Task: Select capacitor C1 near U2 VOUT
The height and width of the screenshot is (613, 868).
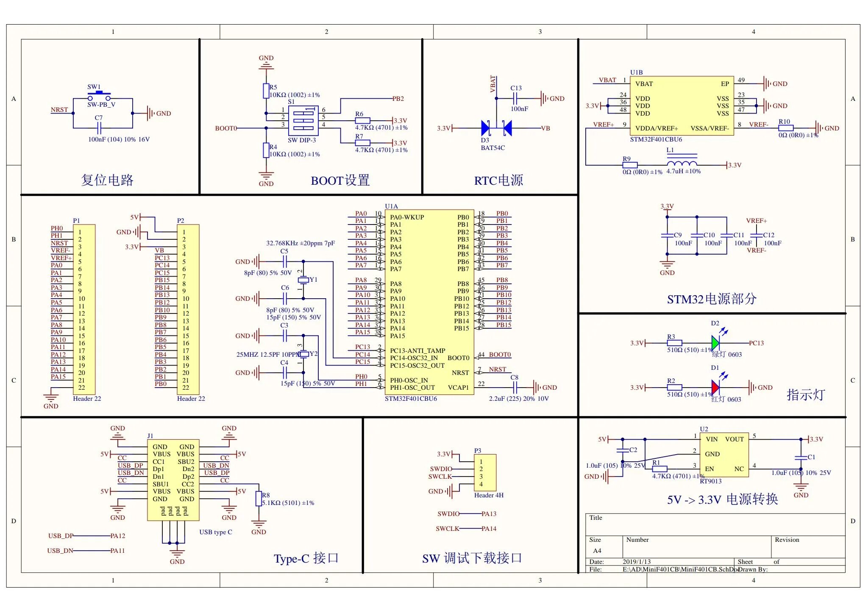Action: pos(801,457)
